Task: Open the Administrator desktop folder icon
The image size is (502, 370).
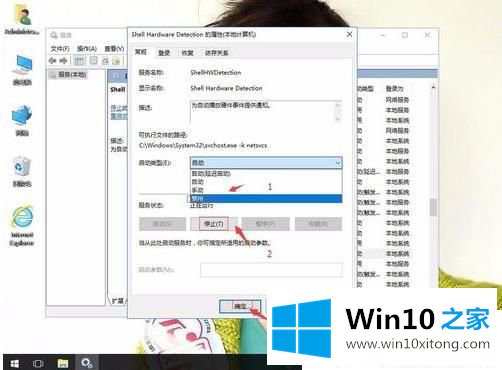Action: pyautogui.click(x=22, y=19)
